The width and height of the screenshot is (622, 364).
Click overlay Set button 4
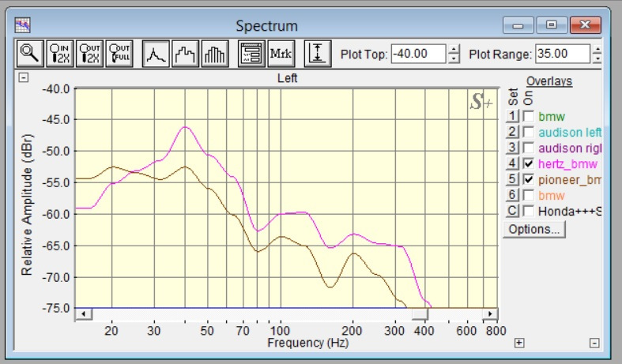coord(512,163)
